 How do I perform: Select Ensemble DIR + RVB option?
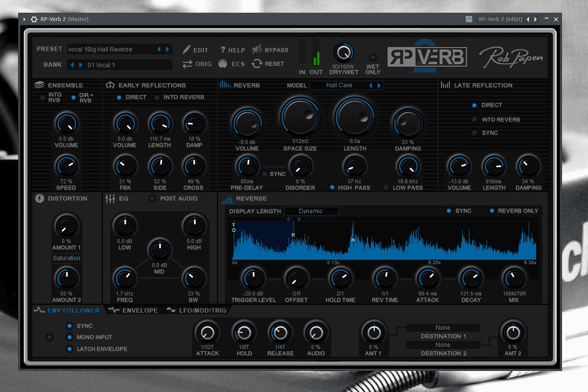pos(73,98)
